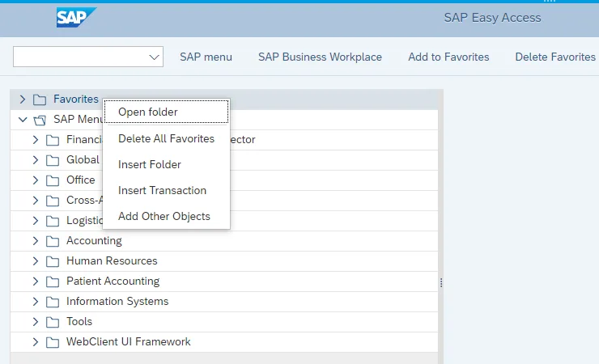Click Delete Favorites toolbar button
Screen dimensions: 599x364
[555, 57]
